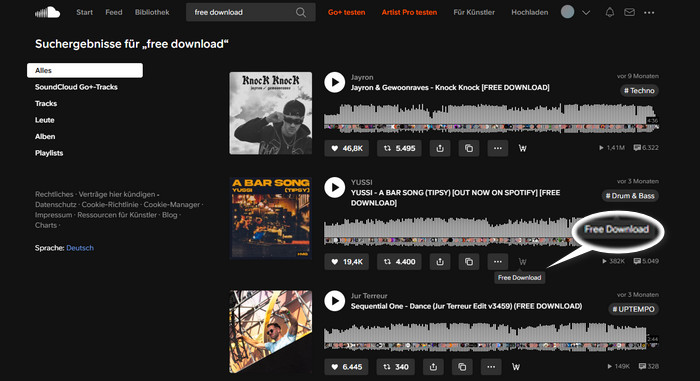Open the #UPTEMPO tag
Screen dimensions: 700x381
coord(633,309)
